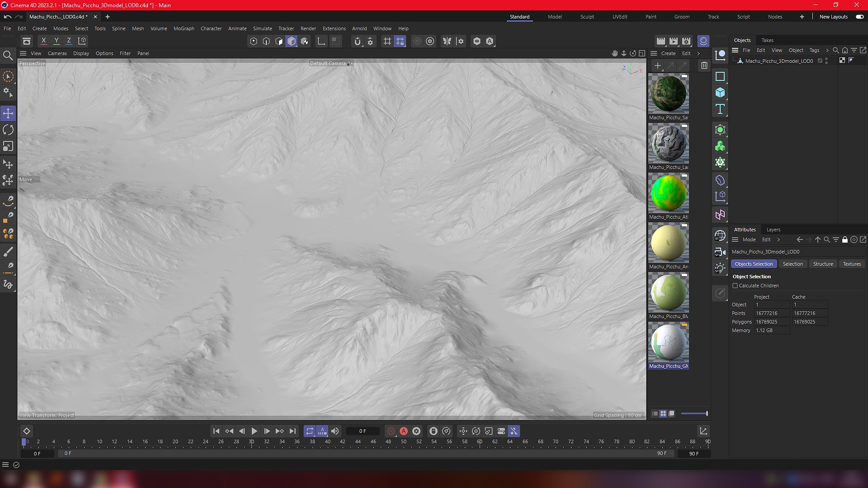Open the MoGraph menu

(184, 28)
